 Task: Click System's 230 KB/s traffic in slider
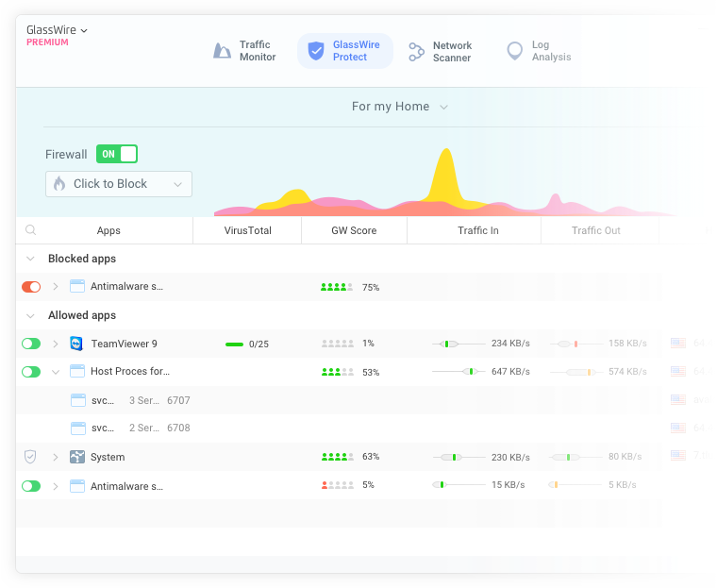pos(459,457)
